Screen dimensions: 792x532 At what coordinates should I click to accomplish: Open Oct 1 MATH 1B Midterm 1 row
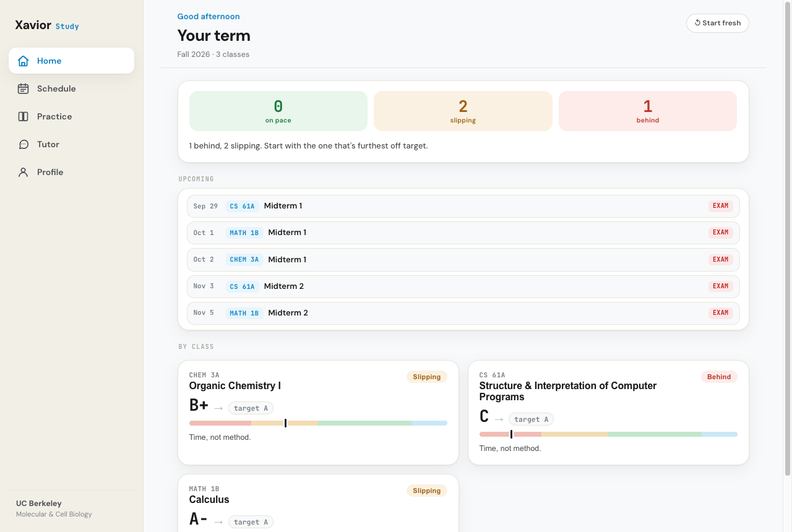(463, 233)
